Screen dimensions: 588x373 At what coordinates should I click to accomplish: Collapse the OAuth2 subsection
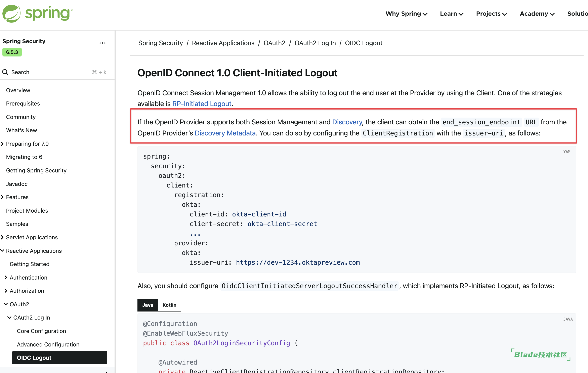click(6, 304)
